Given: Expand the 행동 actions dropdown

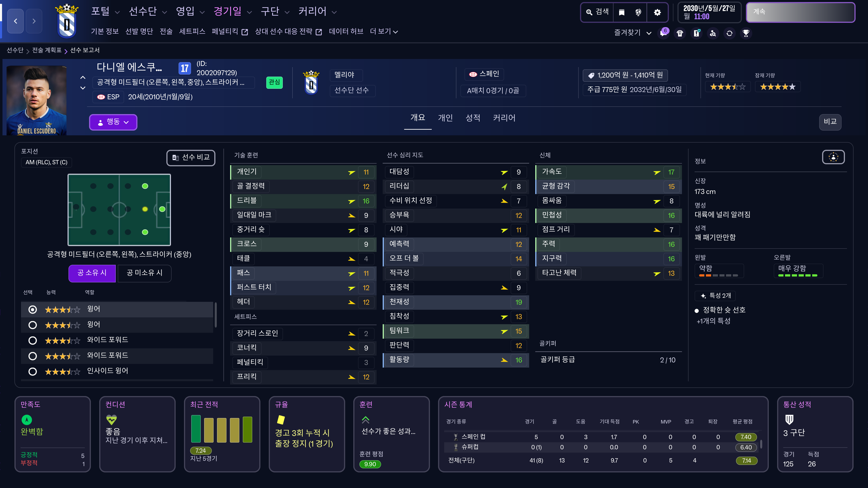Looking at the screenshot, I should point(113,122).
